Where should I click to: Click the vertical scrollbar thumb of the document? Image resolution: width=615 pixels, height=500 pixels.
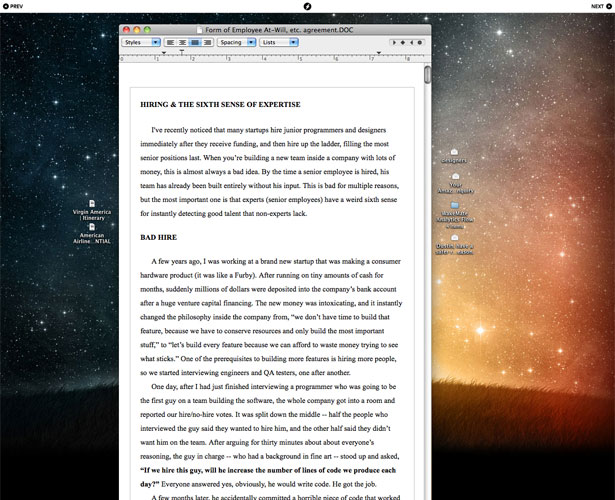[x=427, y=75]
